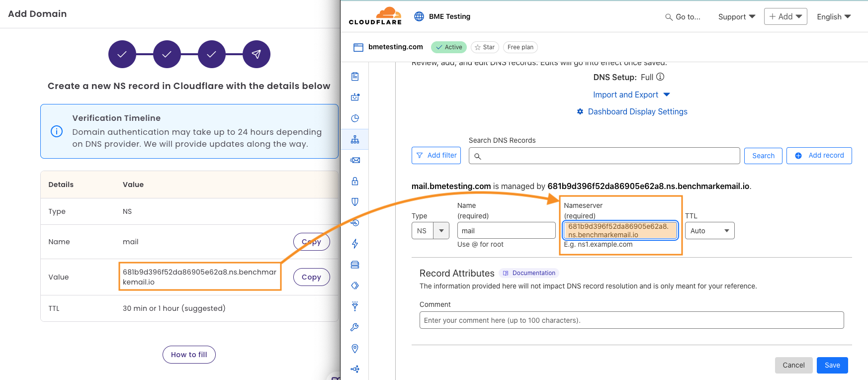Open the Support dropdown

click(x=737, y=16)
